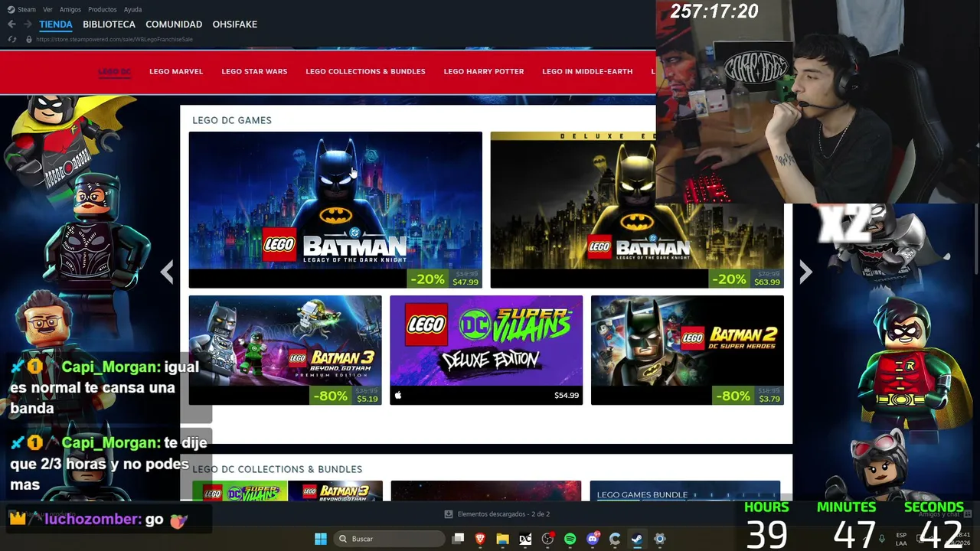Viewport: 980px width, 551px height.
Task: Open 'Elementos descargados - 2 de 2' downloads
Action: 498,514
